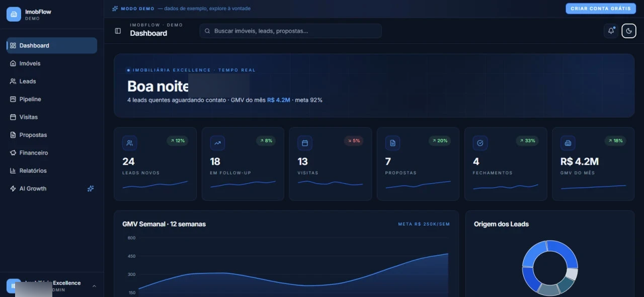Click the Visitas calendar icon card
This screenshot has width=644, height=297.
tap(305, 143)
